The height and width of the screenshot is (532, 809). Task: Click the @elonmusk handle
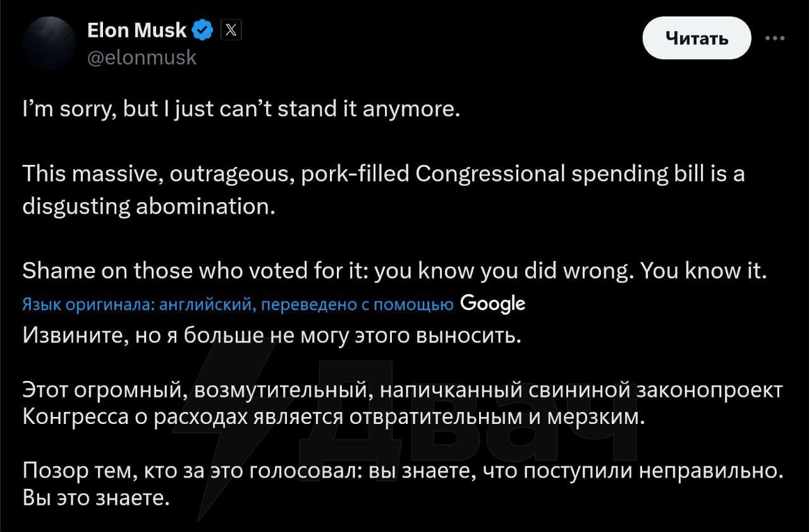[x=142, y=57]
